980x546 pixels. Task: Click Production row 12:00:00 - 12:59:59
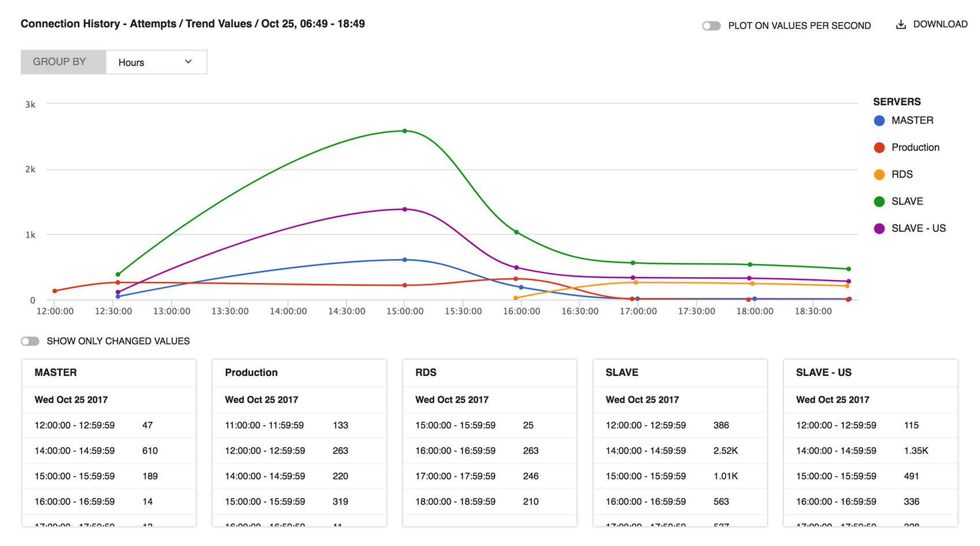tap(299, 451)
